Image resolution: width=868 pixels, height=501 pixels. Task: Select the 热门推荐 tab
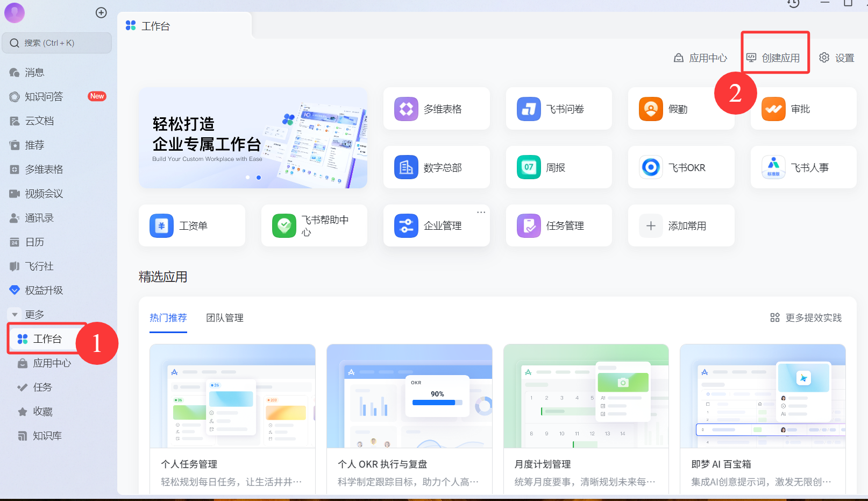[x=168, y=318]
